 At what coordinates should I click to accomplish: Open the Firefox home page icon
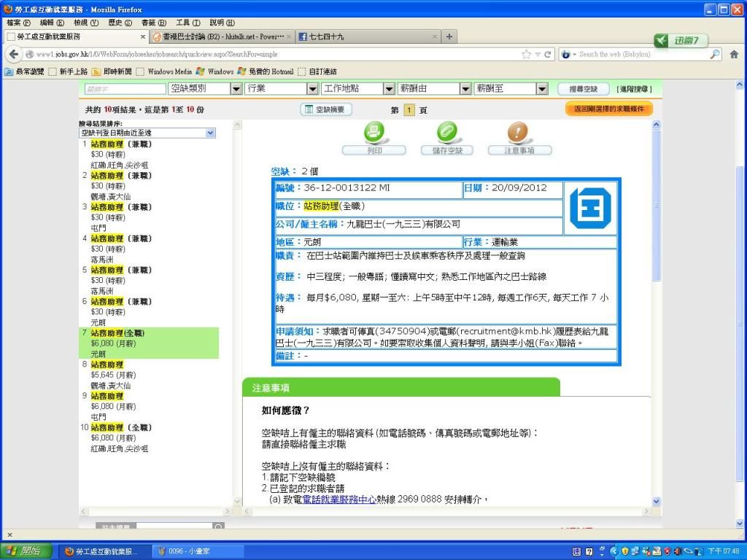click(x=734, y=54)
